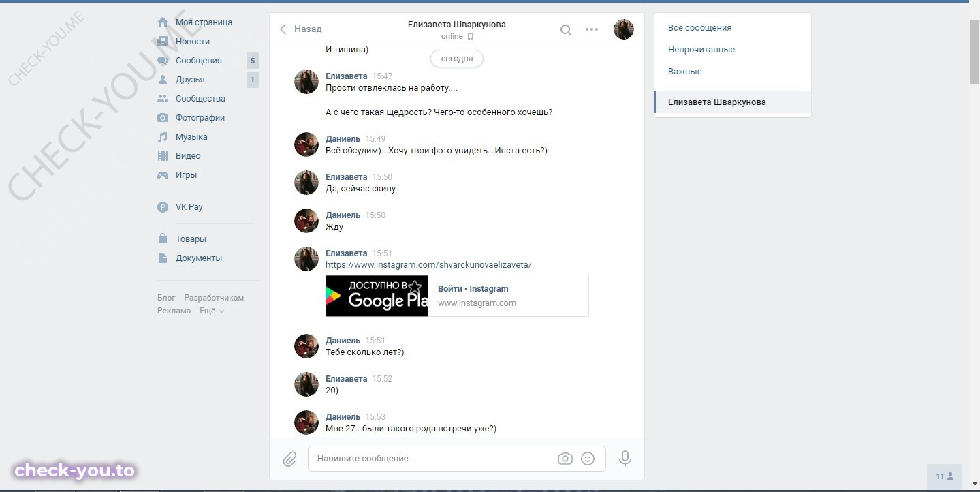Screen dimensions: 980x492
Task: Open online friends counter showing 11
Action: point(945,476)
